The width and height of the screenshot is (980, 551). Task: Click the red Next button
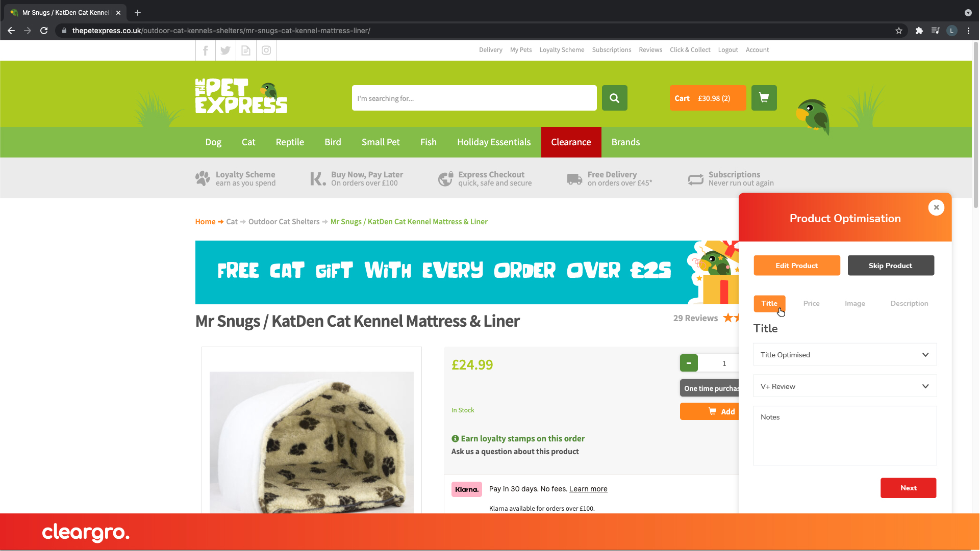[909, 488]
